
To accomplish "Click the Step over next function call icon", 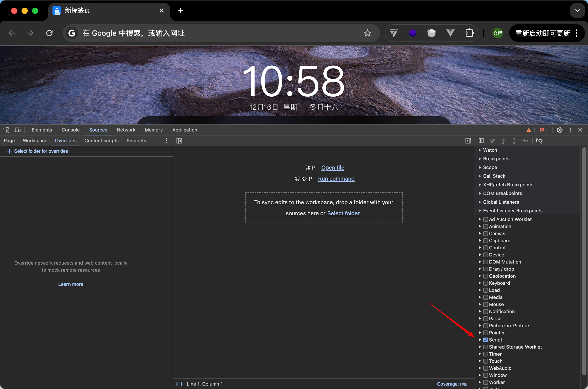I will click(492, 141).
